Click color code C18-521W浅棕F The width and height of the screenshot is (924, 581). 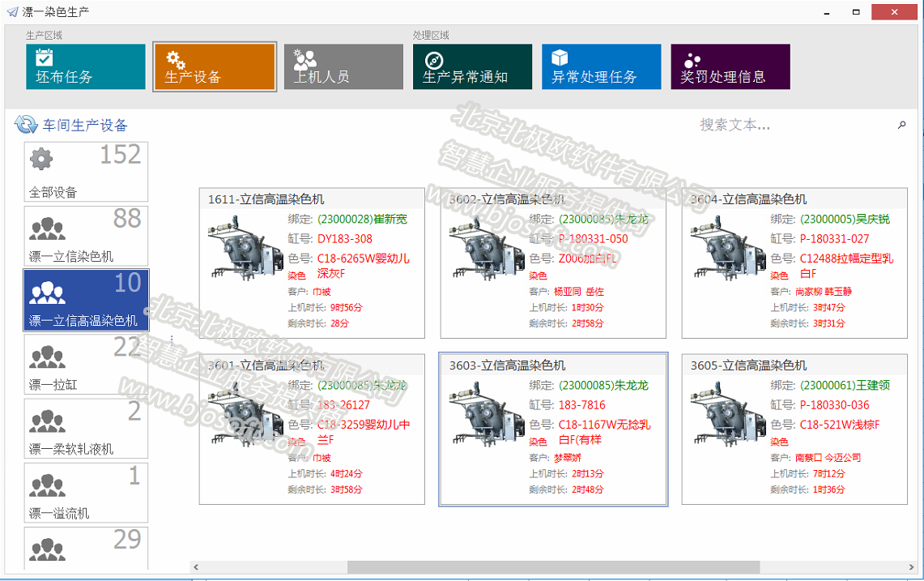tap(840, 425)
